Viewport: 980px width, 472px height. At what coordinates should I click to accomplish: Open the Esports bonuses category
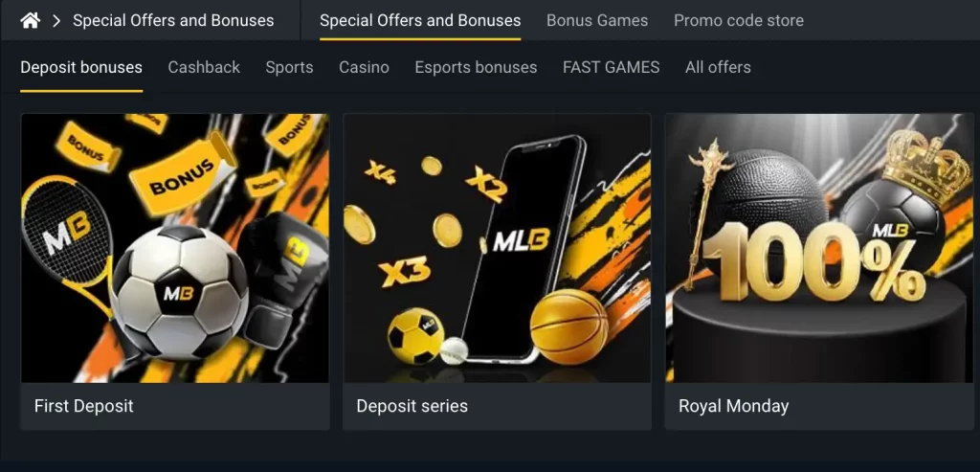476,68
